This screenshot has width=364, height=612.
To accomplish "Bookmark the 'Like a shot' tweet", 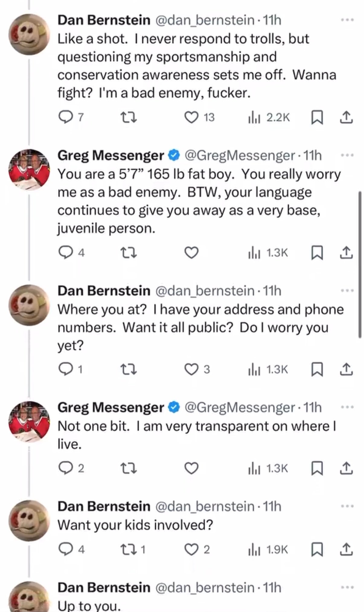I will pyautogui.click(x=317, y=117).
